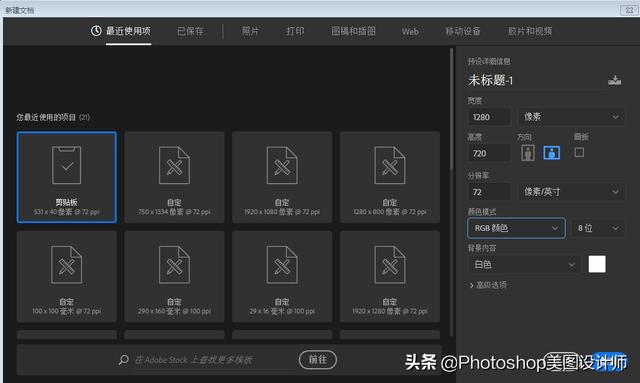Click the search magnifier icon

coord(123,360)
